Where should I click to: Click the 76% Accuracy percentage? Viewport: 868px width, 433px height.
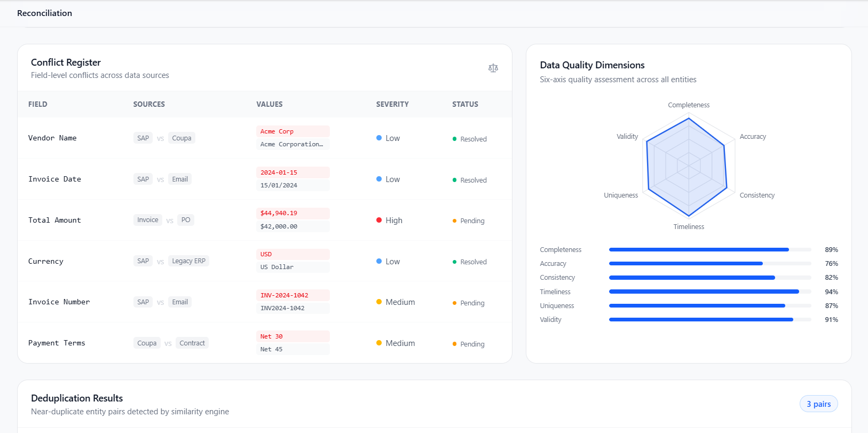pos(831,263)
